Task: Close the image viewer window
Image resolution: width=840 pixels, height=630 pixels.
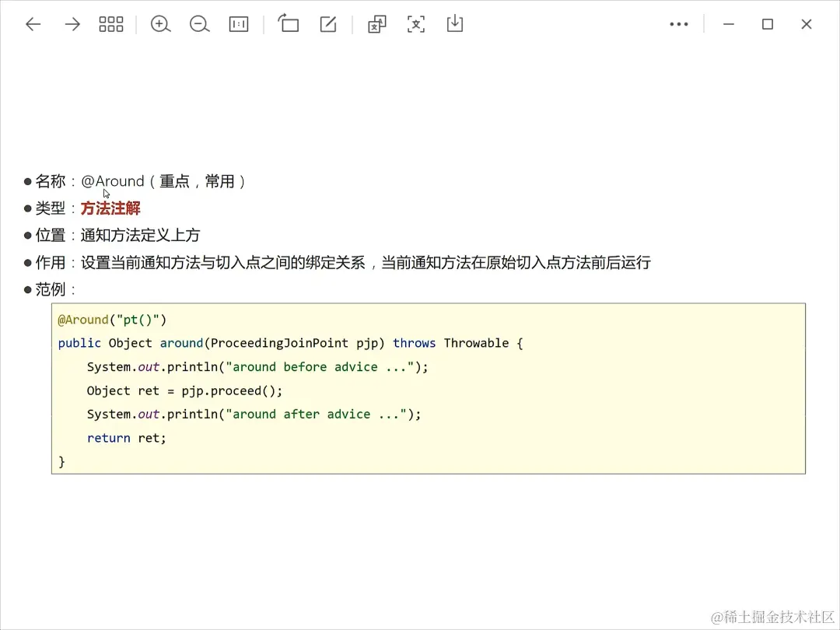Action: click(x=807, y=24)
